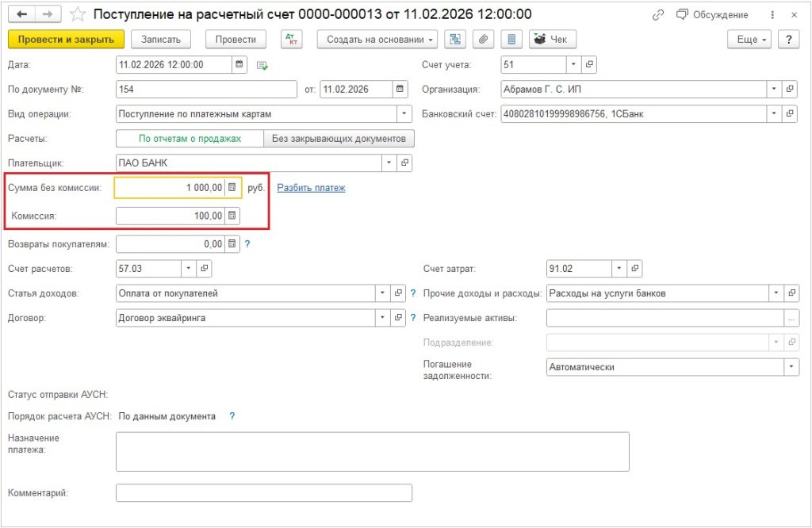Open the Создать на основании menu
Image resolution: width=812 pixels, height=528 pixels.
click(x=377, y=40)
